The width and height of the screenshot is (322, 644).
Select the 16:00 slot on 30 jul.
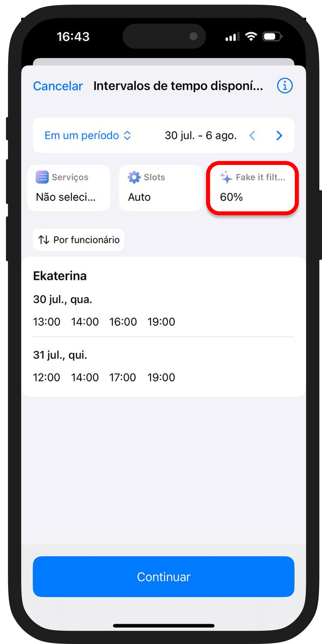123,322
